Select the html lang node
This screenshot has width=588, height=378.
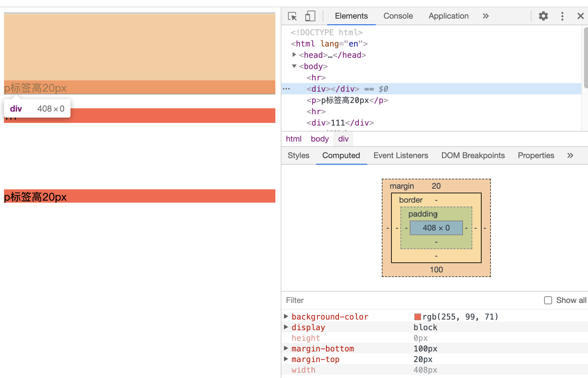pos(329,44)
